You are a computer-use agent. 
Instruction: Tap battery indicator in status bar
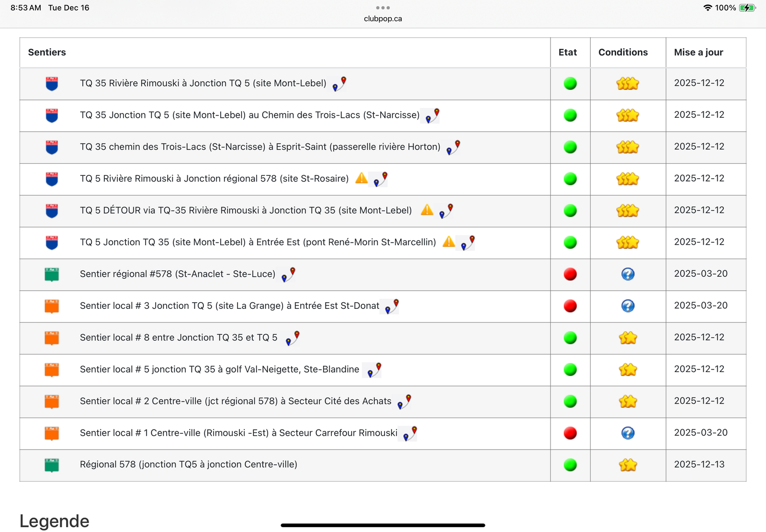(746, 8)
